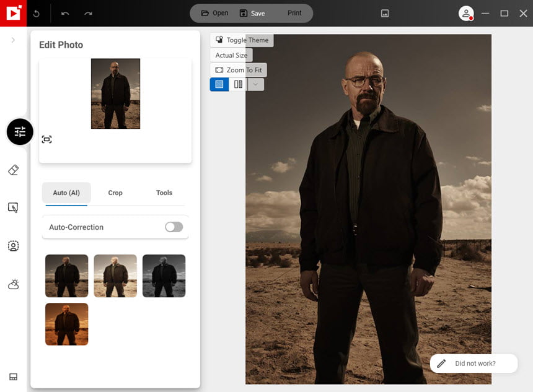The height and width of the screenshot is (392, 533).
Task: Open the portrait face tool in the sidebar
Action: [x=13, y=246]
